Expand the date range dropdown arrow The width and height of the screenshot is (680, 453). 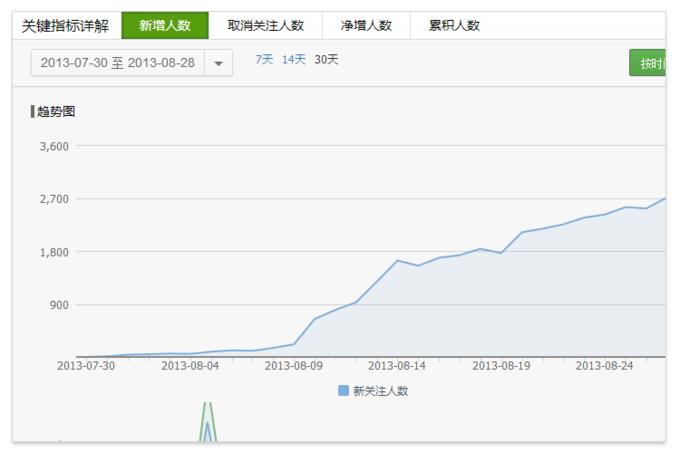click(219, 63)
